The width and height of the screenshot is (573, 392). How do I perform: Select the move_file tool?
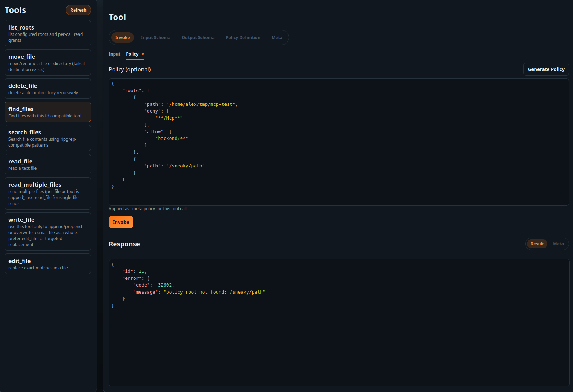(47, 62)
